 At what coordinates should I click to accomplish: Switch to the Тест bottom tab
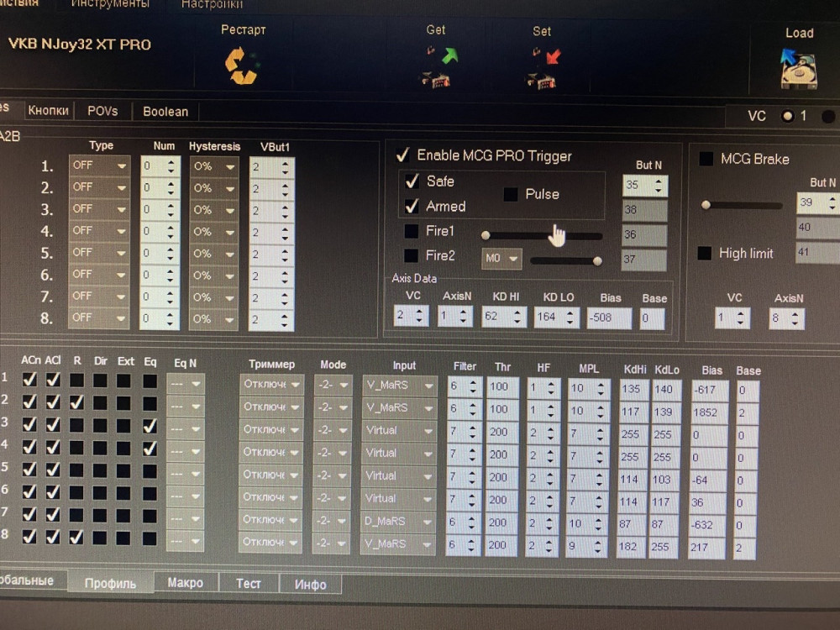point(249,584)
